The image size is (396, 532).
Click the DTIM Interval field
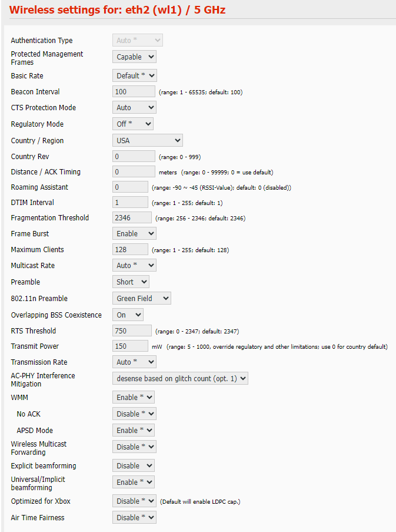pos(130,203)
